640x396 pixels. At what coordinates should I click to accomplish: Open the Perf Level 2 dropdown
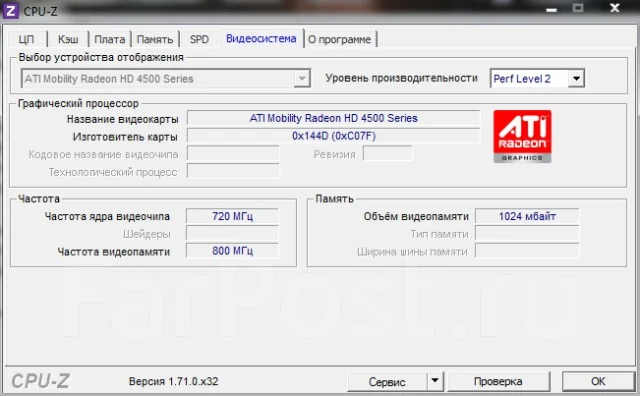coord(576,78)
